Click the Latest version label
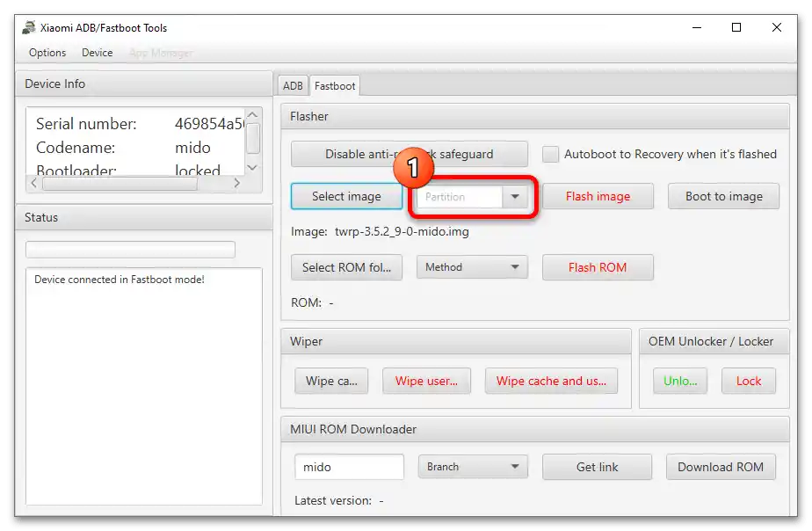812x531 pixels. pyautogui.click(x=333, y=500)
